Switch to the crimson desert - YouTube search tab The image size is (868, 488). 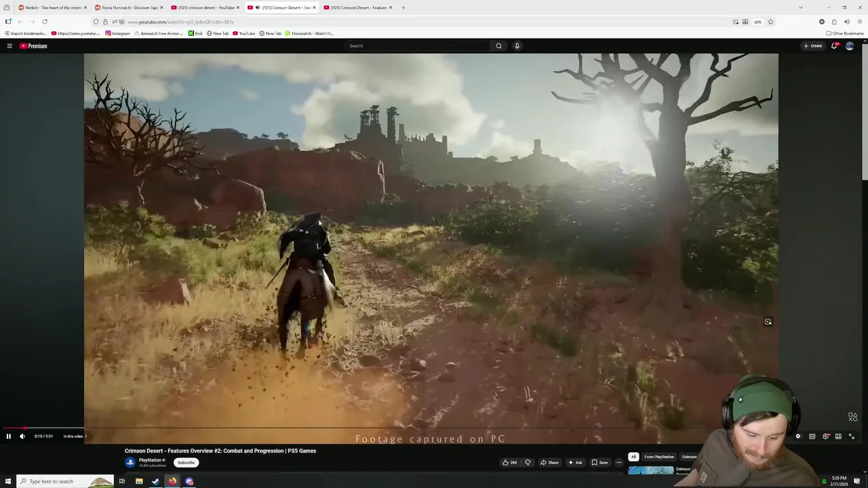pos(205,7)
